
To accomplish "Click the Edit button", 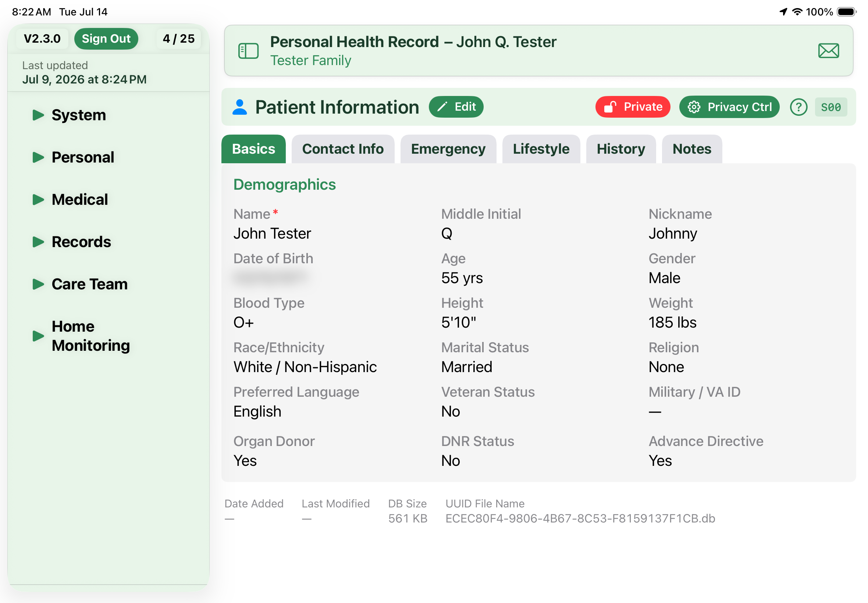I will pyautogui.click(x=456, y=107).
